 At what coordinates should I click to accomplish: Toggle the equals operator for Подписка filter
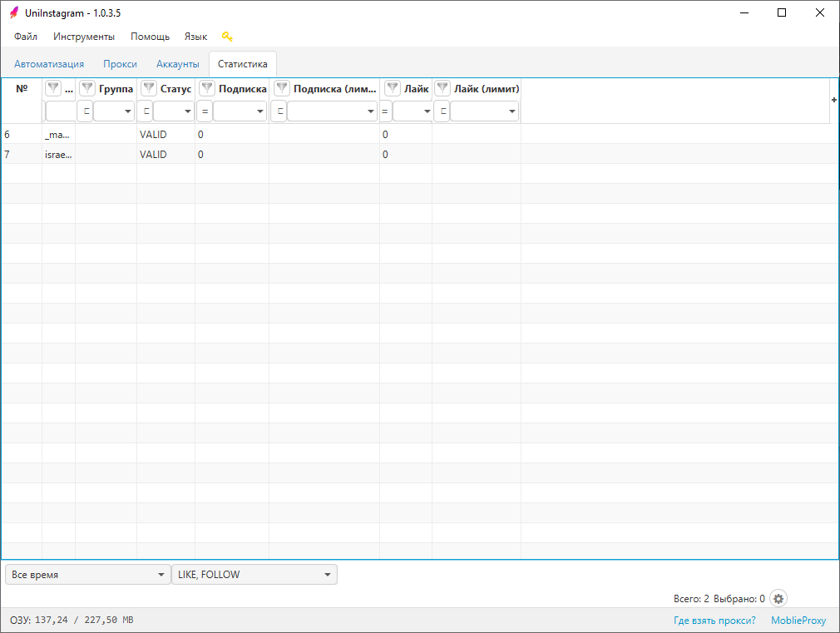tap(205, 111)
